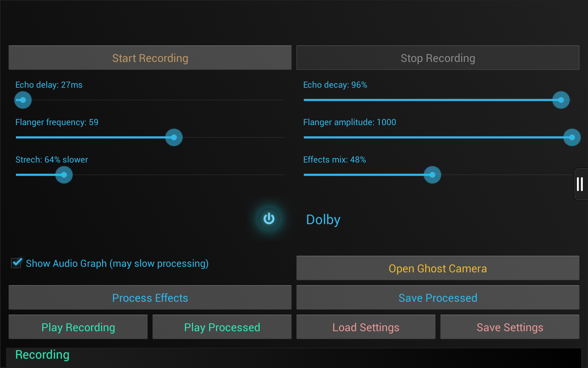Play the original recording

[78, 327]
